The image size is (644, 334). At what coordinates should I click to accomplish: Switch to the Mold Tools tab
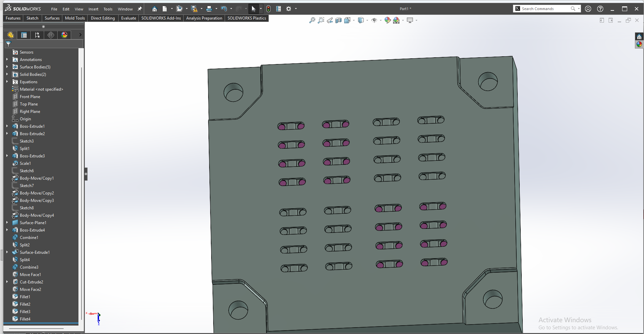coord(75,18)
